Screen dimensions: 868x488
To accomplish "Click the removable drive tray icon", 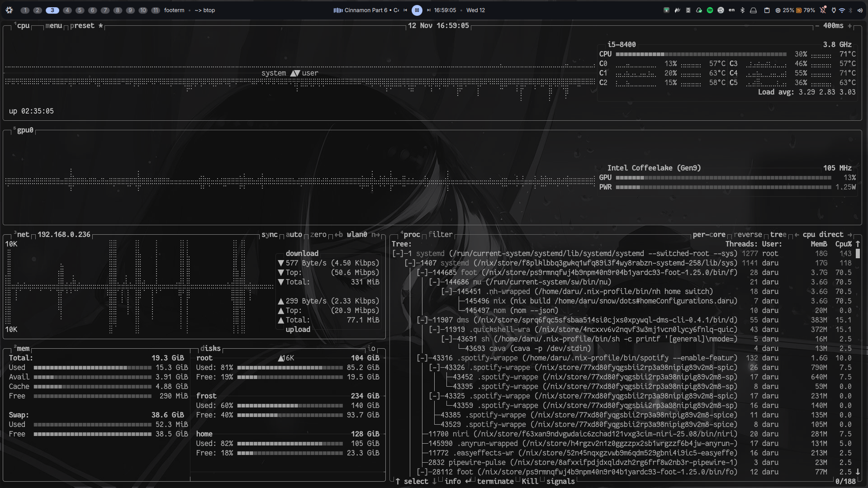I will click(x=753, y=10).
